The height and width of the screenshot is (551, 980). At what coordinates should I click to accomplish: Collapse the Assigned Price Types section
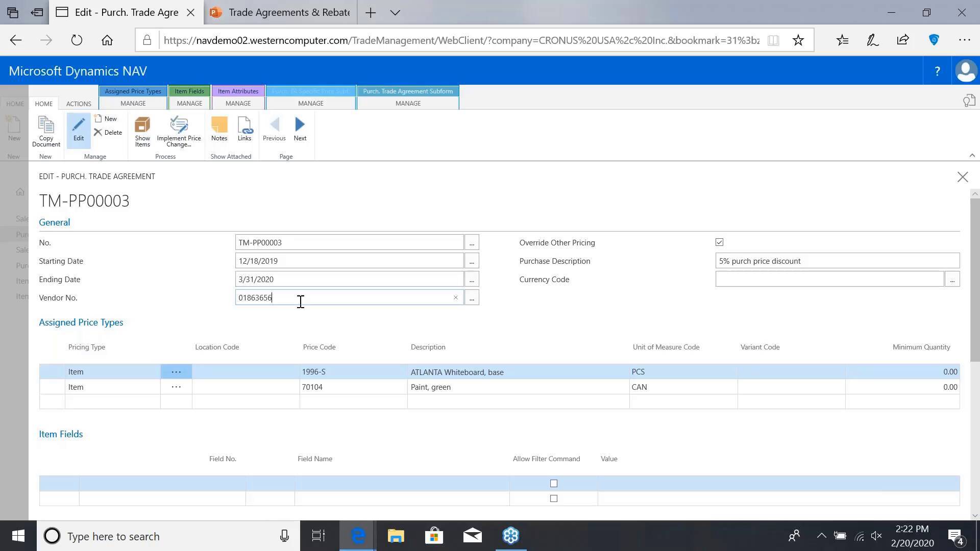(x=81, y=322)
